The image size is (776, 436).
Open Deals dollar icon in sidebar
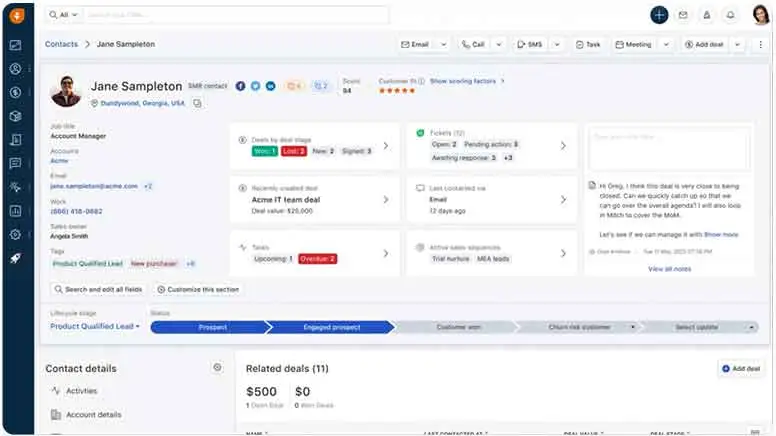pos(15,92)
